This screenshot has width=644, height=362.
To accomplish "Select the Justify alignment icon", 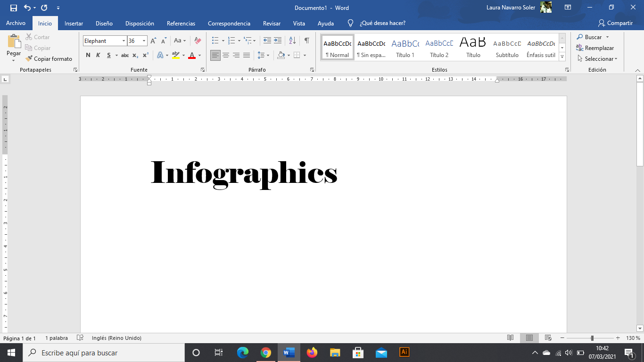I will click(247, 55).
